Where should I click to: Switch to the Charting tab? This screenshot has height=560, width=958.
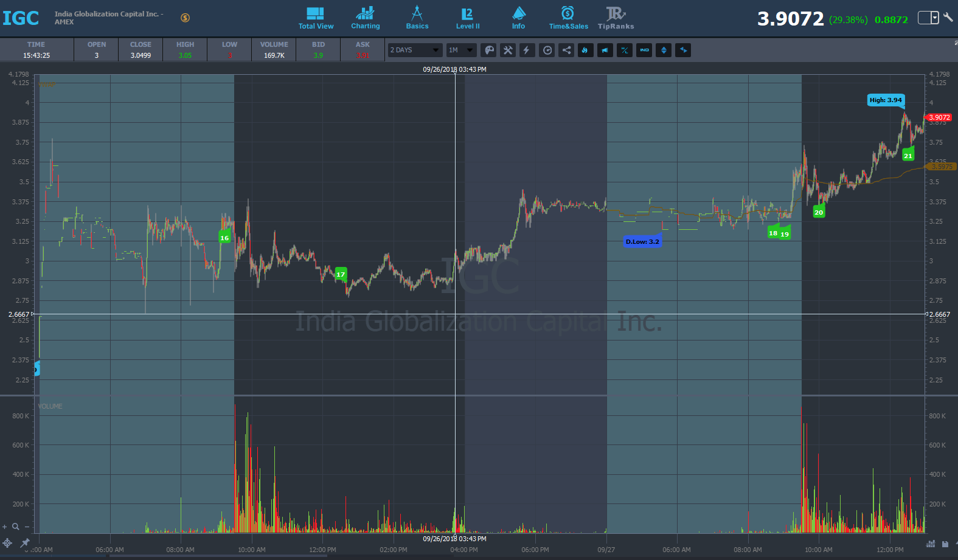click(365, 18)
